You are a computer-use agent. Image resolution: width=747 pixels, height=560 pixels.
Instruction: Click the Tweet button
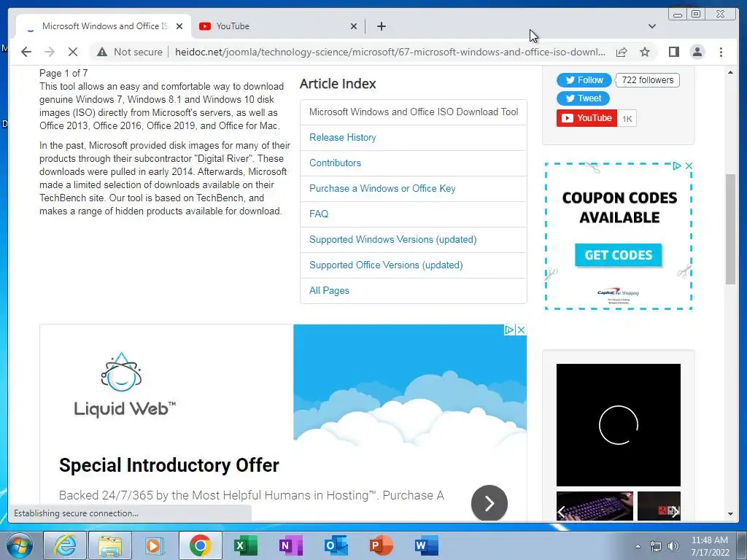(583, 98)
